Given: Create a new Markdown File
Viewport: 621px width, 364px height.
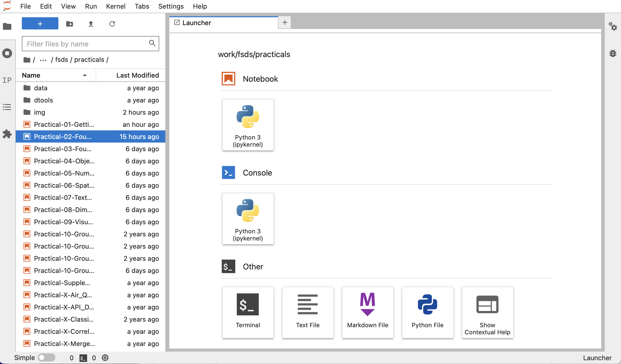Looking at the screenshot, I should (368, 313).
